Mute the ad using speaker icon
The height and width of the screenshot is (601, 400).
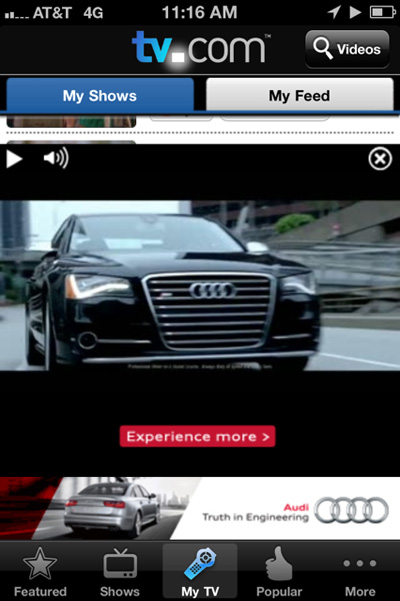tap(56, 158)
